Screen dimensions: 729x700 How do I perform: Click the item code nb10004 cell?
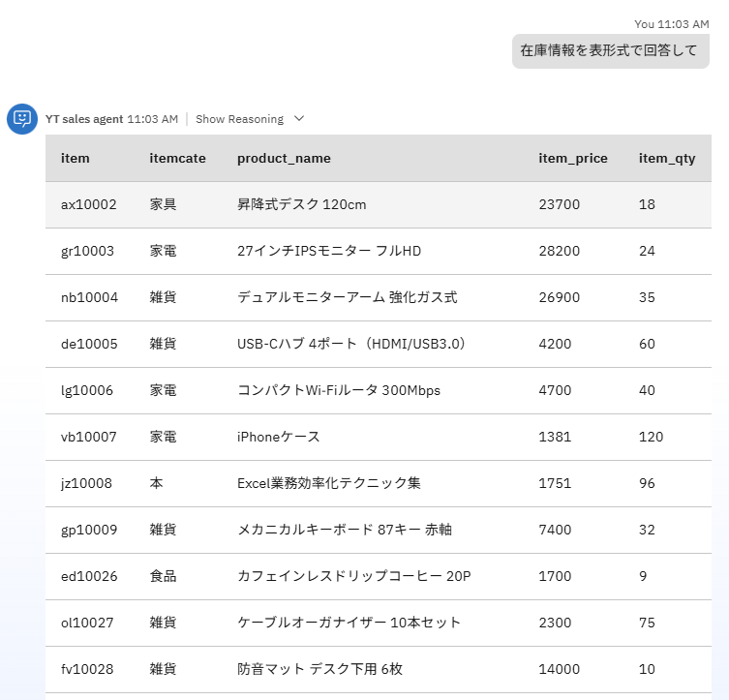[x=89, y=298]
